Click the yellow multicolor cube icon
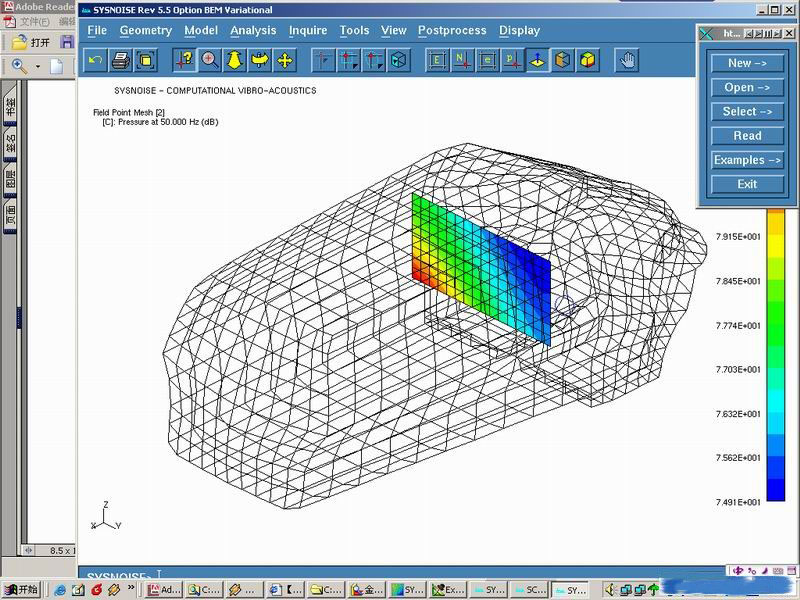This screenshot has height=600, width=800. point(587,60)
